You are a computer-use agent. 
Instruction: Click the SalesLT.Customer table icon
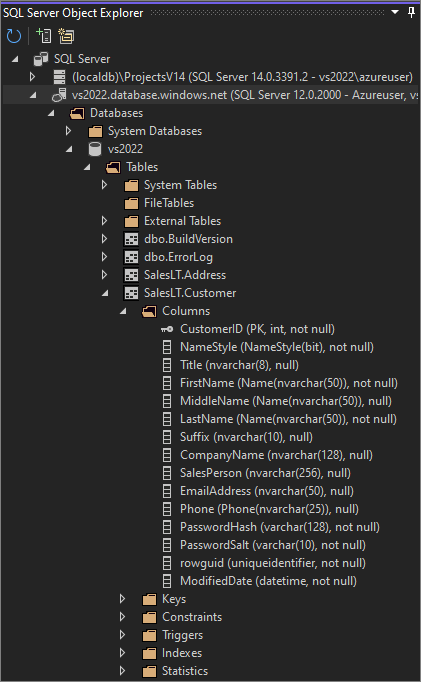(131, 293)
